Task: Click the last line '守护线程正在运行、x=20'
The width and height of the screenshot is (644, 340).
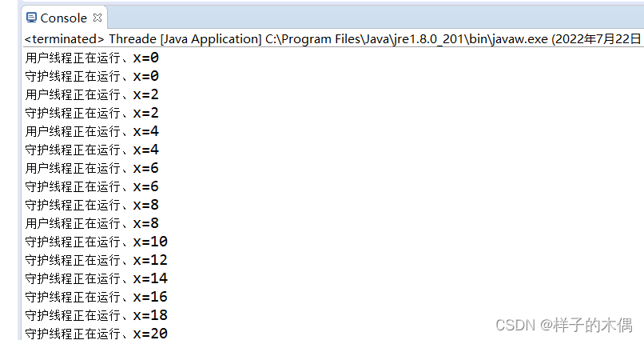Action: click(96, 333)
